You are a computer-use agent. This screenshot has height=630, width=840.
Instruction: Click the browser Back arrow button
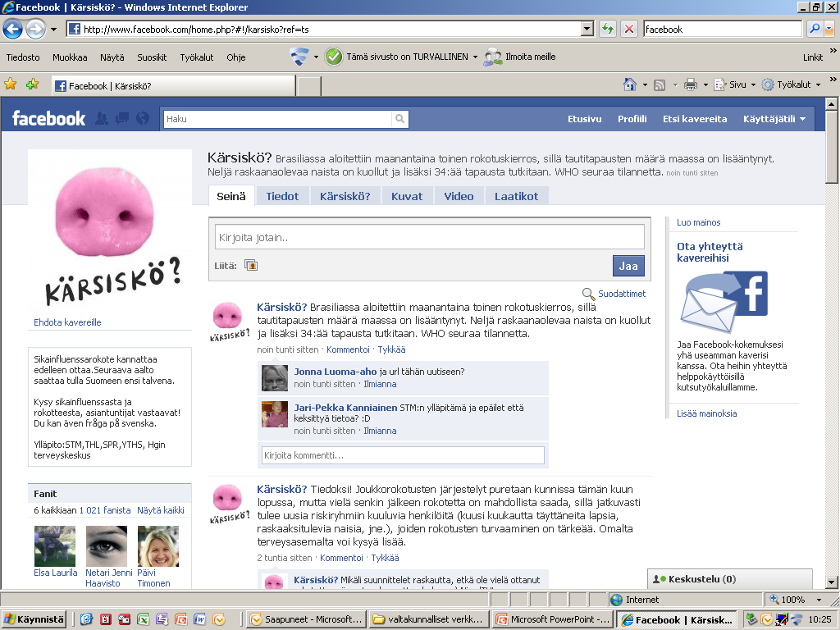click(13, 29)
